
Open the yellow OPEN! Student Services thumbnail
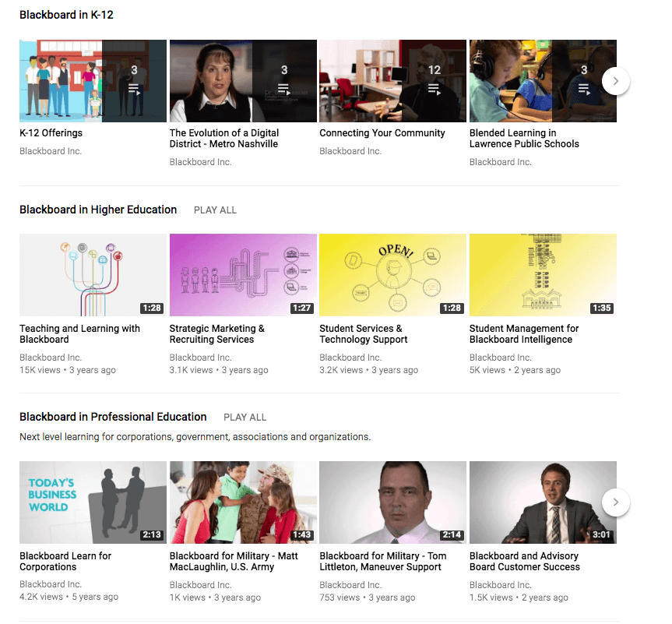pos(393,275)
